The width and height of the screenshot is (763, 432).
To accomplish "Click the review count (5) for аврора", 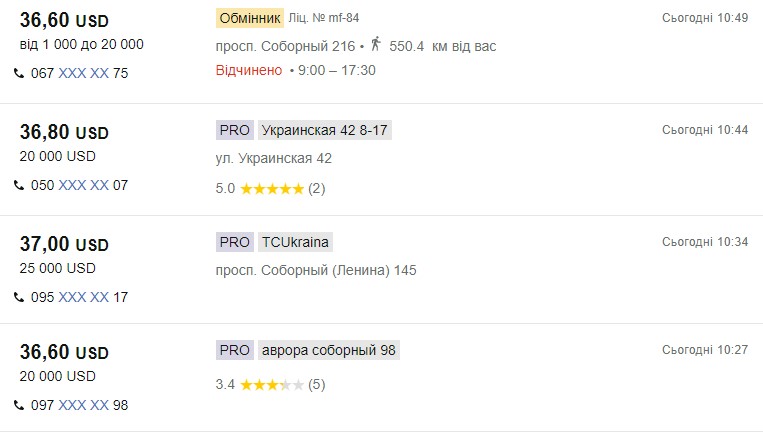I will [316, 384].
